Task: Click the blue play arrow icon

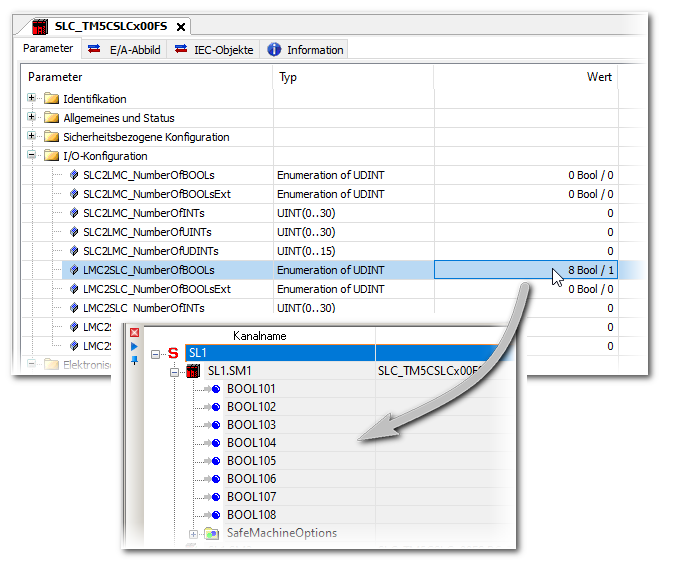Action: click(135, 346)
